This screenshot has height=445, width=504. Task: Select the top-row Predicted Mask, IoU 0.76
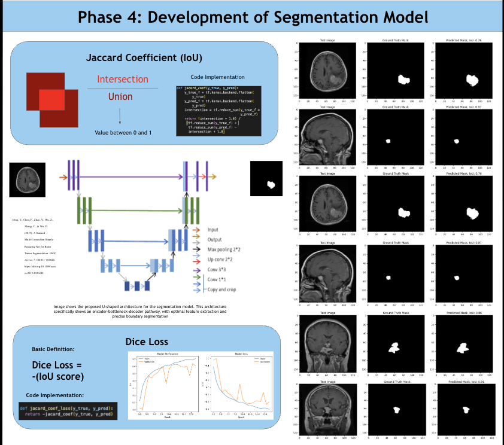click(x=464, y=71)
